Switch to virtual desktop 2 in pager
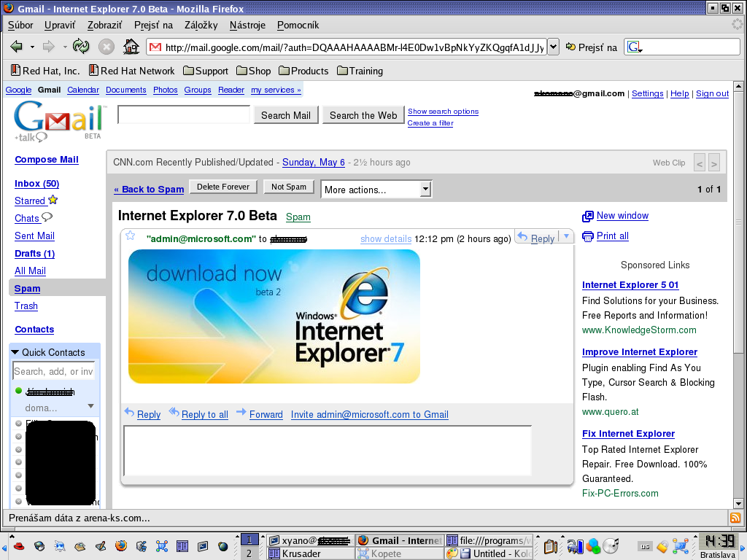747x560 pixels. (x=249, y=553)
